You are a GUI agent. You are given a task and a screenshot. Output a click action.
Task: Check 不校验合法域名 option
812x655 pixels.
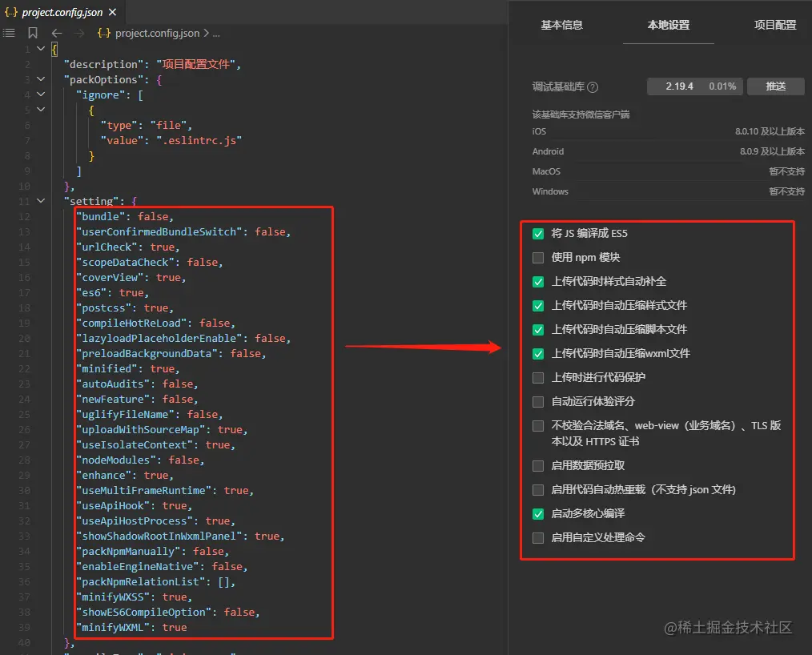coord(538,426)
